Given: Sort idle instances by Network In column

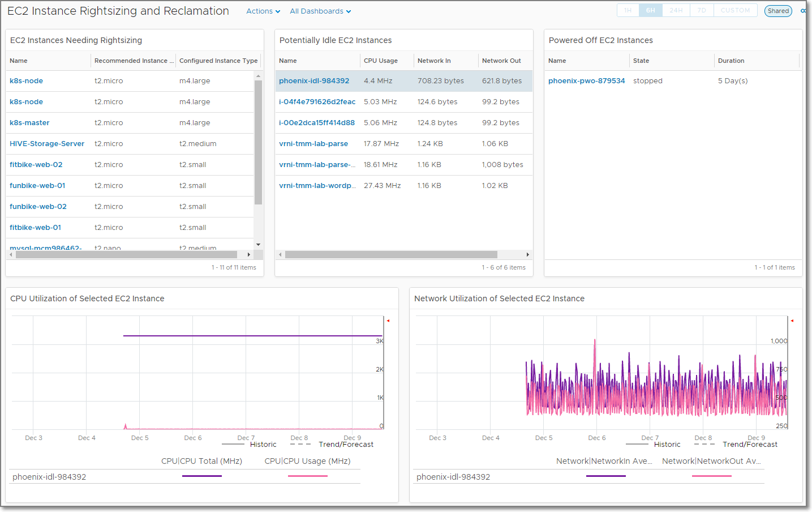Looking at the screenshot, I should 434,61.
